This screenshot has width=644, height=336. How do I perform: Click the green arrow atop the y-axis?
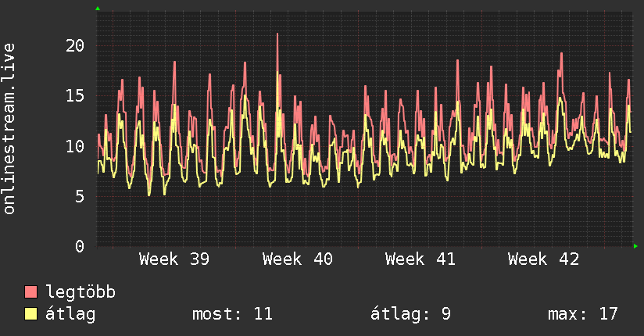point(98,9)
